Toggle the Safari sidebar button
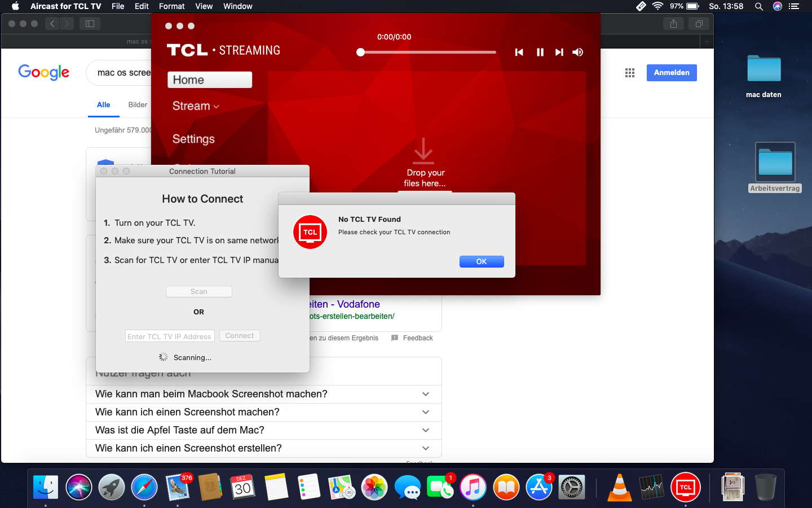 click(x=90, y=24)
